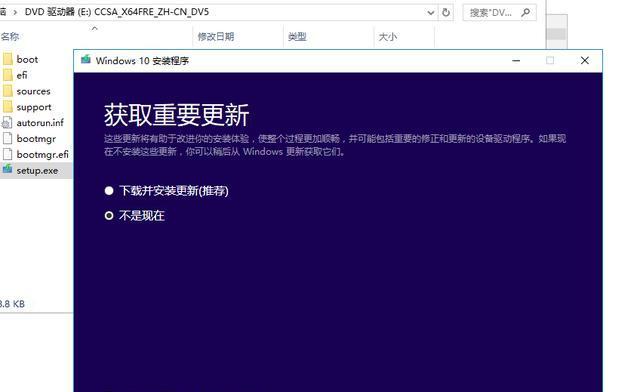Image resolution: width=640 pixels, height=392 pixels.
Task: Select the support folder icon
Action: (x=8, y=107)
